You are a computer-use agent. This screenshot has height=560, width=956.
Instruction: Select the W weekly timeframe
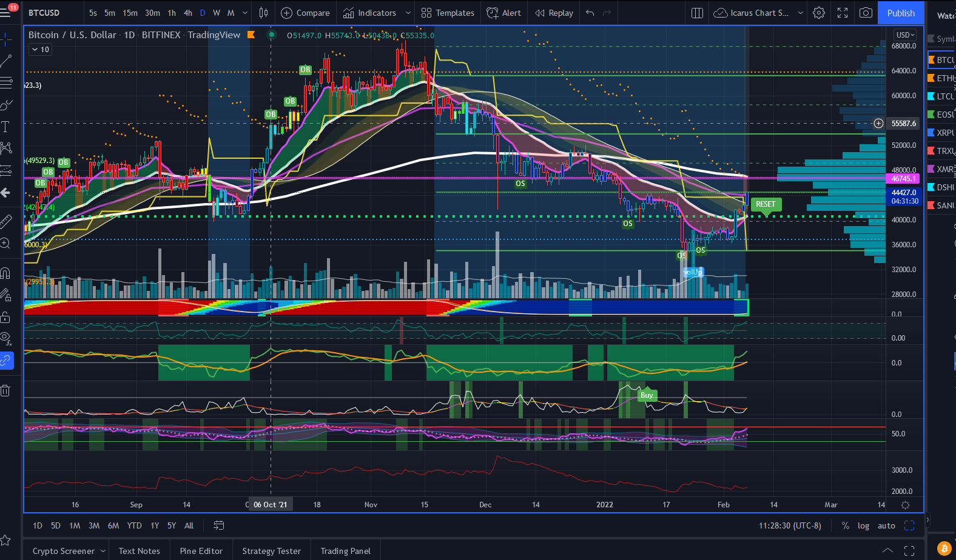click(x=217, y=13)
